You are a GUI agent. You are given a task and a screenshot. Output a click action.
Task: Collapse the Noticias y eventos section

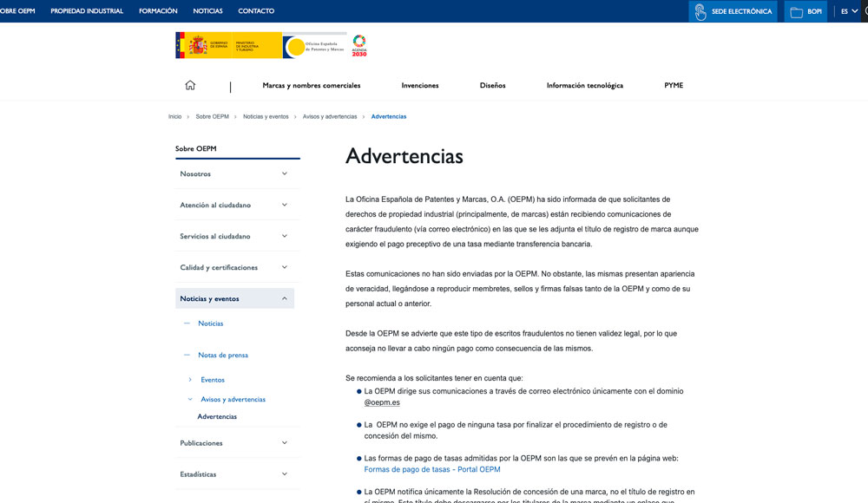(x=283, y=297)
